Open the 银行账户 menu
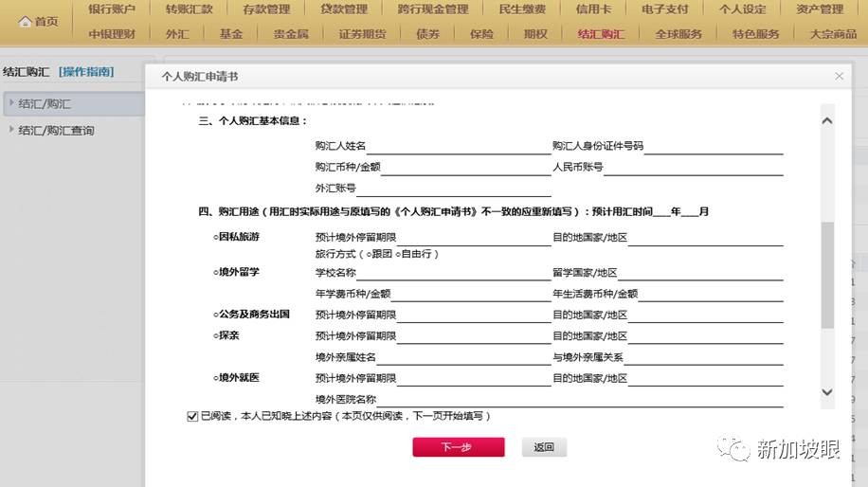 pos(112,9)
